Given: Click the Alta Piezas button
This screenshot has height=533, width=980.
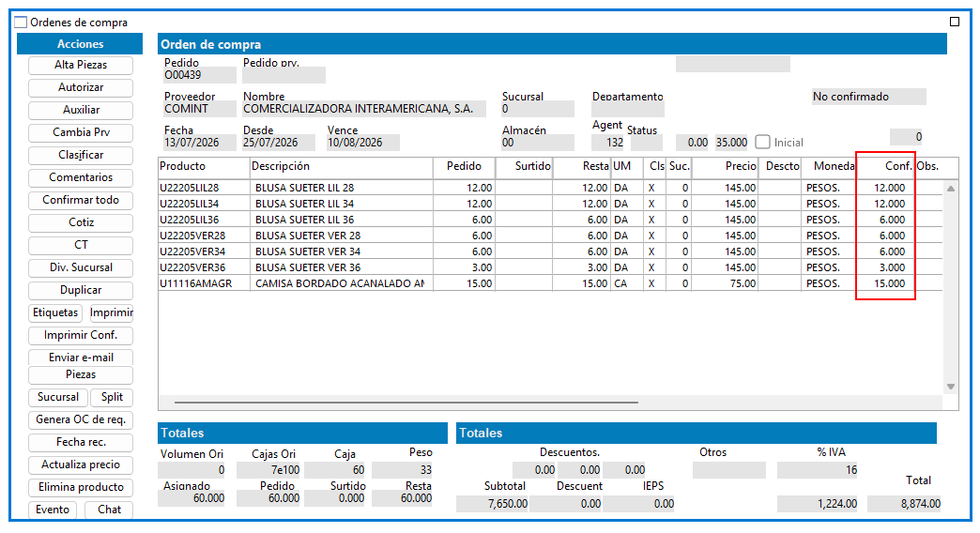Looking at the screenshot, I should click(81, 65).
